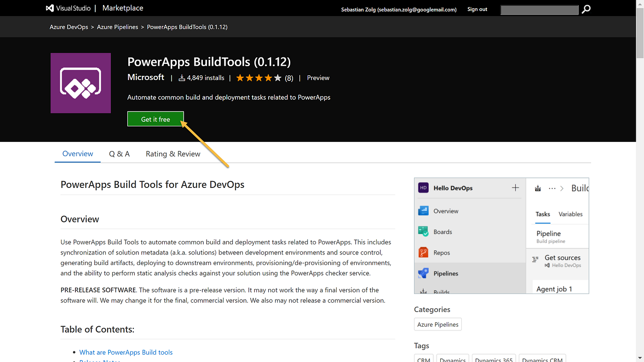Click the 'PowerApps Build Tools for Azure DevOps' heading

(x=152, y=185)
